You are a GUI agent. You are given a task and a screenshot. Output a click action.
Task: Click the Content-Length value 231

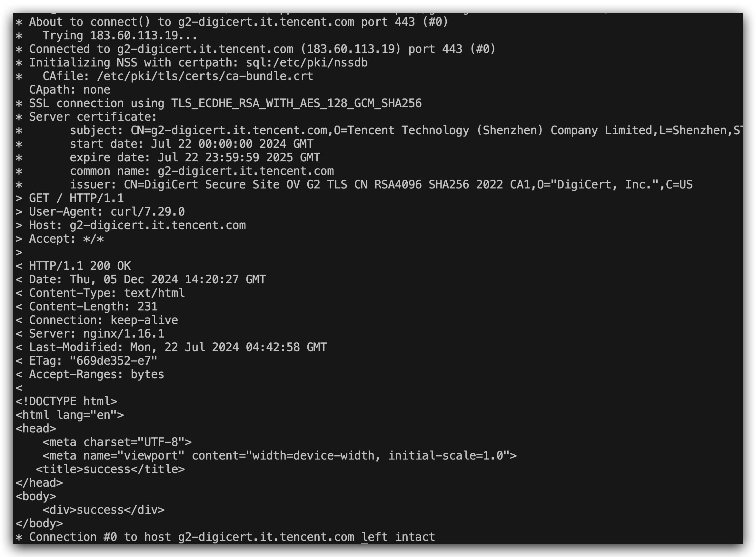pyautogui.click(x=148, y=307)
